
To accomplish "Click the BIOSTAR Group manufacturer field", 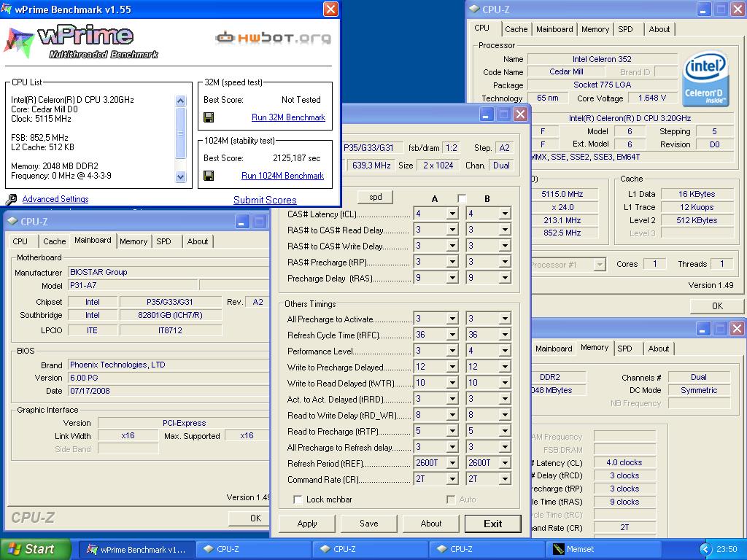I will point(169,273).
